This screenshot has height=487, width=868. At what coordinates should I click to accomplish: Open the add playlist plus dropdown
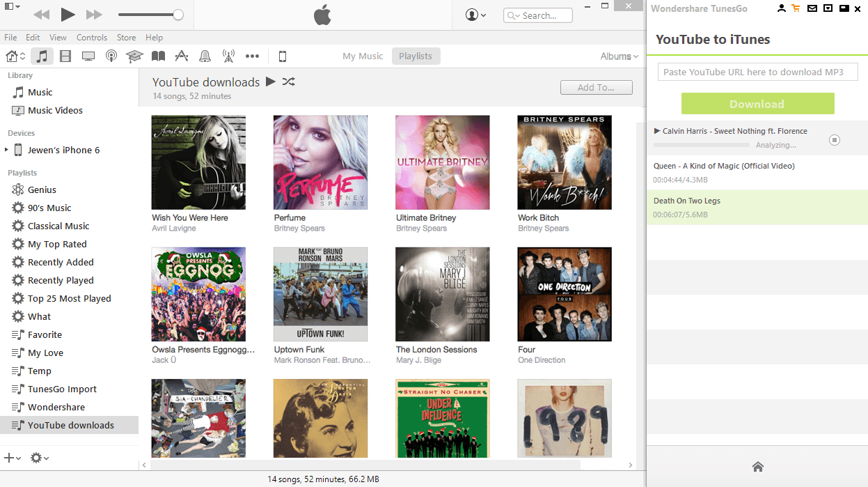coord(12,458)
